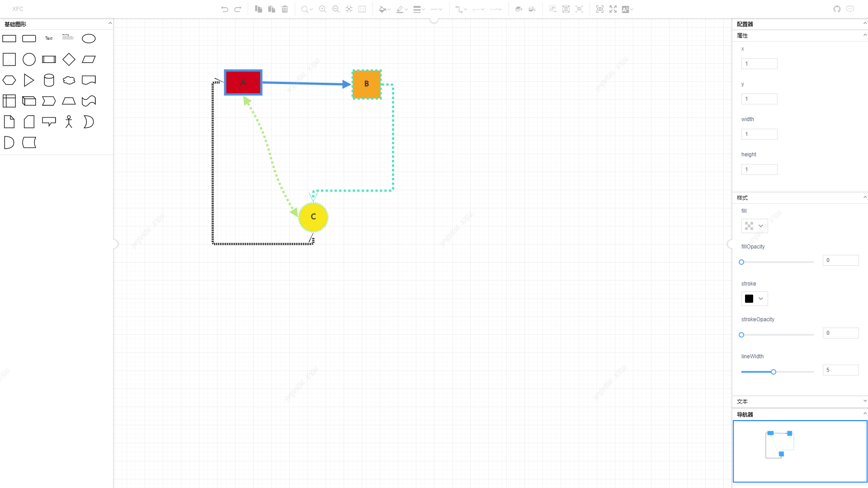The image size is (868, 488).
Task: Collapse the 基础图形 shapes panel
Action: [x=110, y=23]
